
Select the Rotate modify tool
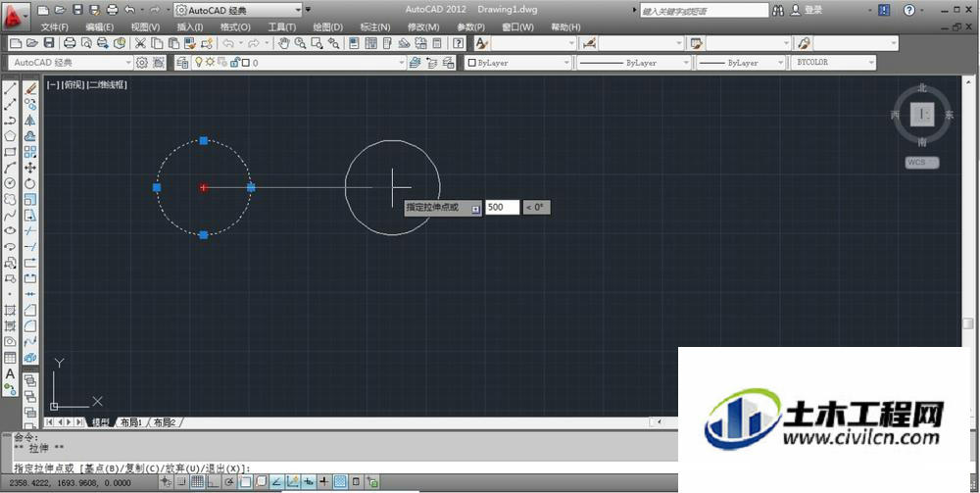click(30, 183)
